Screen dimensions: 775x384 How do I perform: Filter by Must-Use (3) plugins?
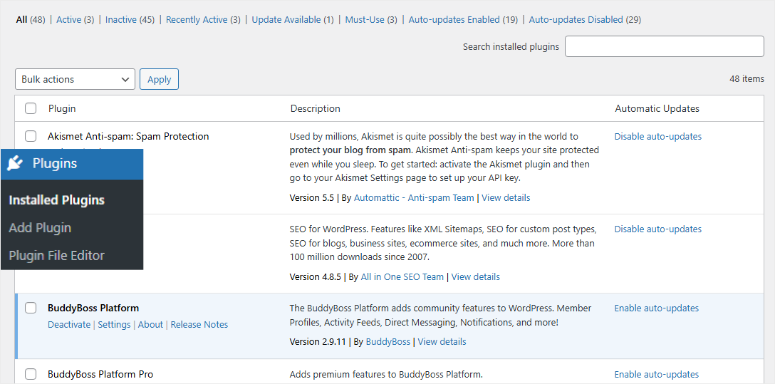[371, 20]
